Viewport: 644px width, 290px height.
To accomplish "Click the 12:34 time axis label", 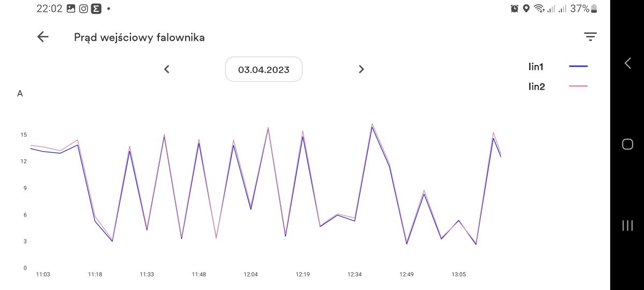I will click(x=355, y=274).
